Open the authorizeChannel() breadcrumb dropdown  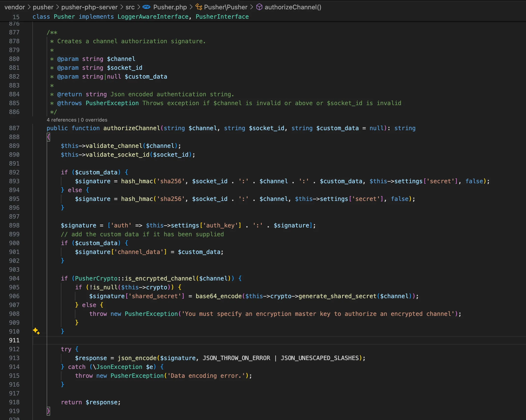point(293,7)
